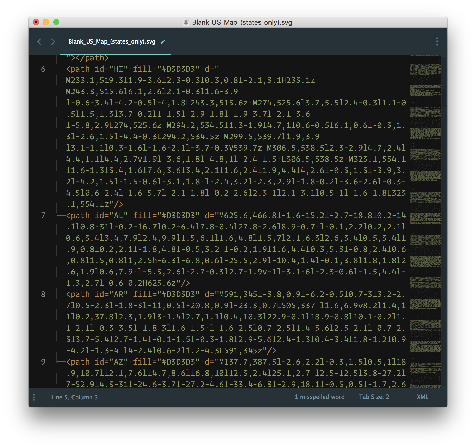This screenshot has height=448, width=476.
Task: Click the file icon in title bar
Action: [x=186, y=22]
